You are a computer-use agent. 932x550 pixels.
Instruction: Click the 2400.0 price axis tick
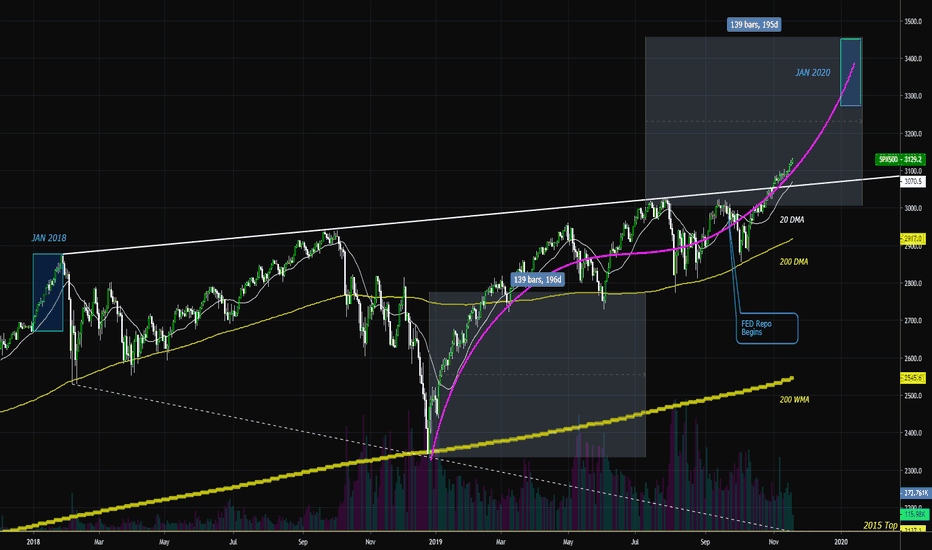[x=913, y=433]
